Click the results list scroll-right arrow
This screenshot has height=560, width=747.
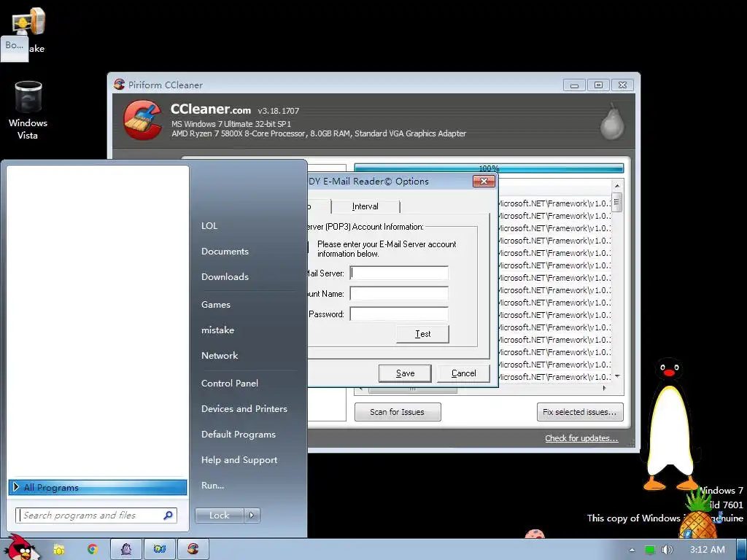[605, 388]
